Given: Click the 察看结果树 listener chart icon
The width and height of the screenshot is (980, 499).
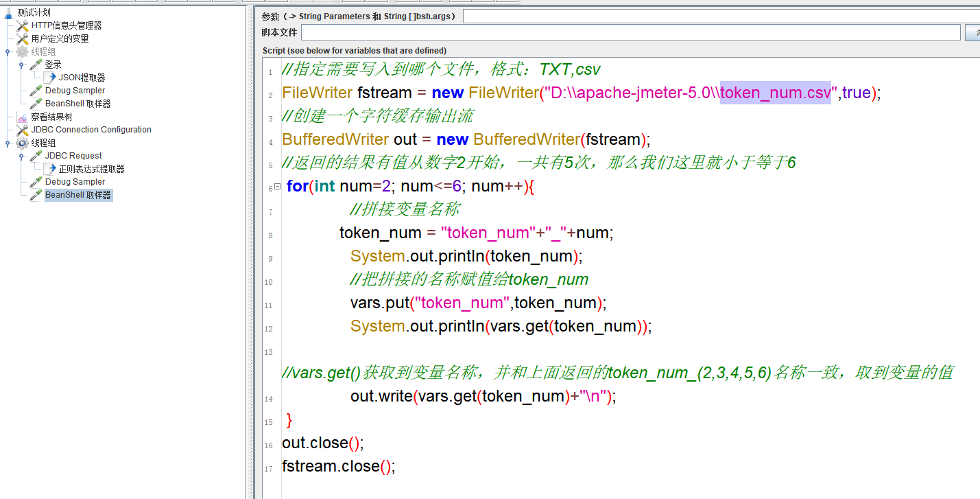Looking at the screenshot, I should point(23,117).
